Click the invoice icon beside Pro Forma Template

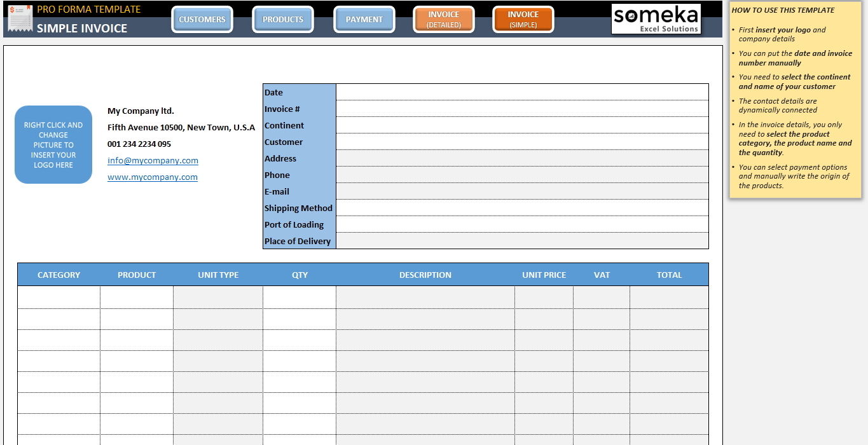click(20, 19)
